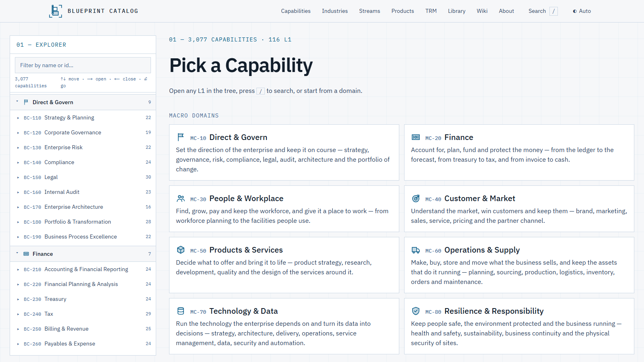Screen dimensions: 644x362
Task: Expand the BC-110 Strategy & Planning node
Action: [x=18, y=118]
